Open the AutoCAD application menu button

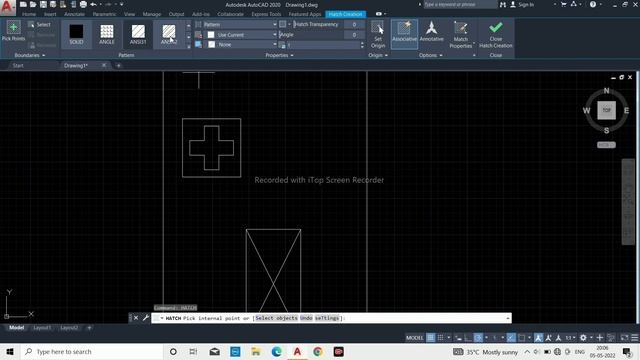click(x=7, y=7)
